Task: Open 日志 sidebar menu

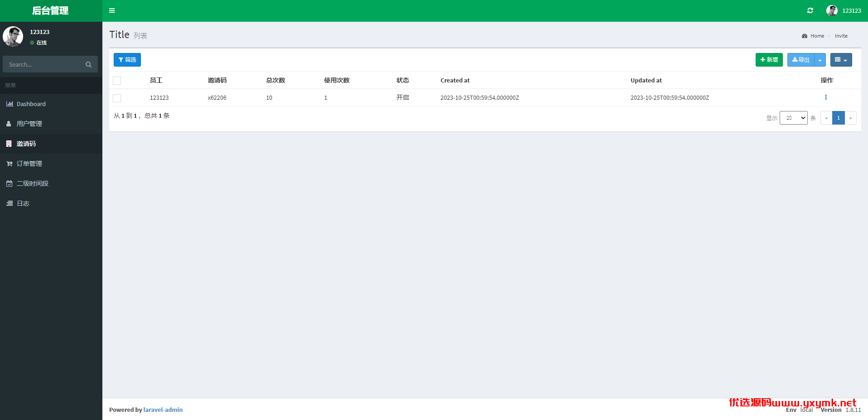Action: pyautogui.click(x=51, y=203)
